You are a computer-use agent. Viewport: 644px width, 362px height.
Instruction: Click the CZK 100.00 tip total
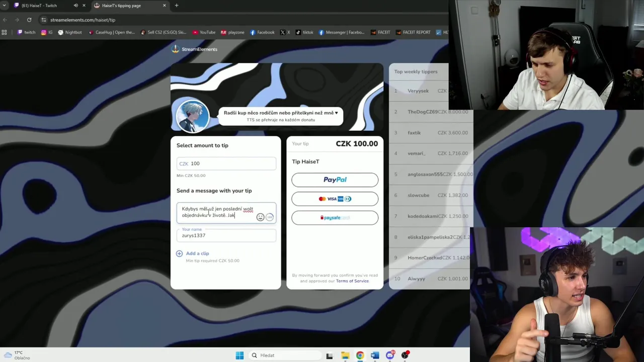pyautogui.click(x=357, y=144)
